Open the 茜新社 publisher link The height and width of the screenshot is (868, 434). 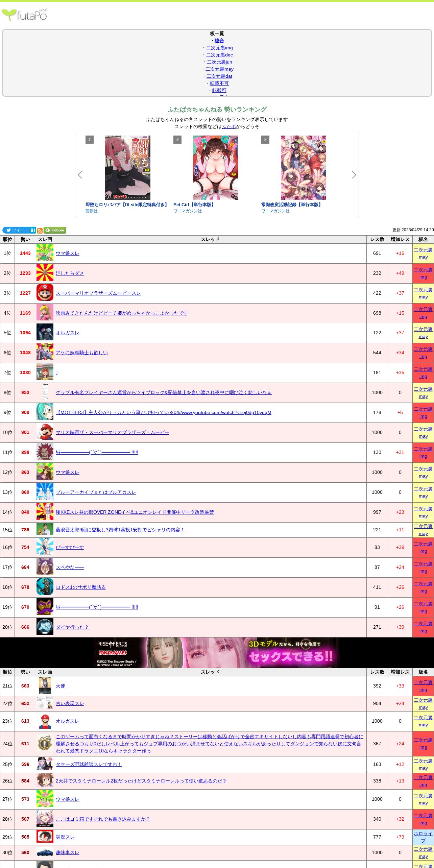tap(92, 211)
